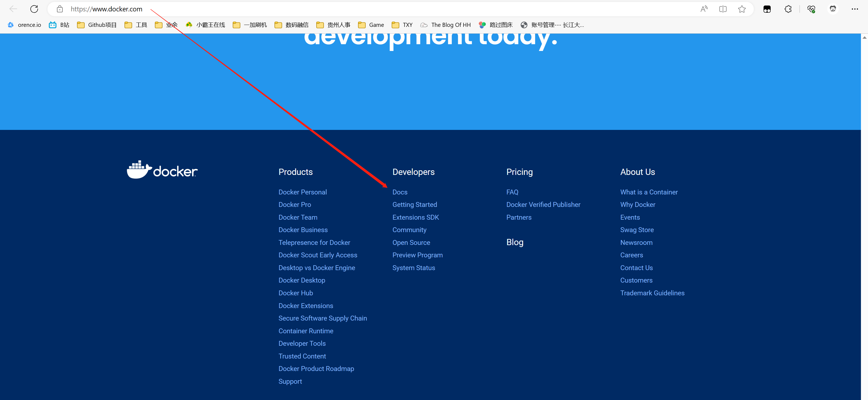This screenshot has height=400, width=868.
Task: Open the browser settings ellipsis menu
Action: coord(855,9)
